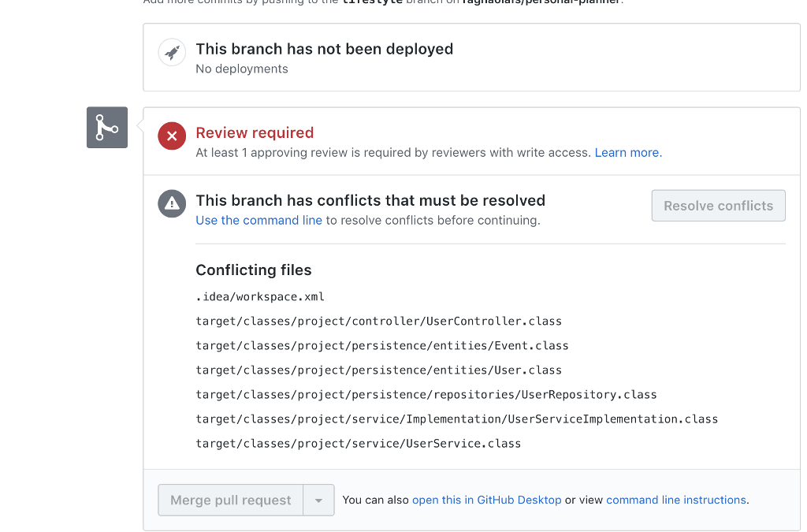Click the rocket deployment icon
Screen dimensions: 807x532
[x=172, y=53]
